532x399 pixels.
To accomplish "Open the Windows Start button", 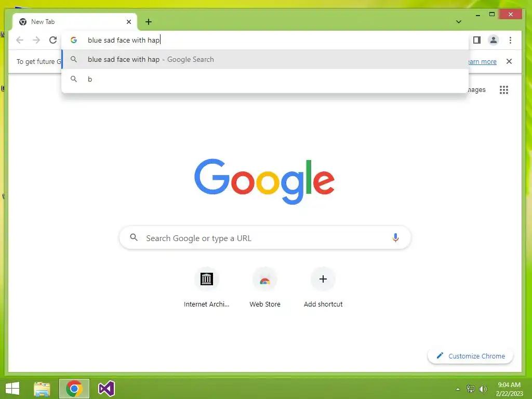I will (12, 388).
